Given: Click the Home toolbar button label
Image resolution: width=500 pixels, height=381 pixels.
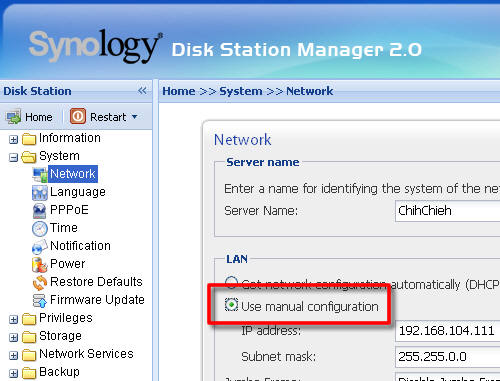Looking at the screenshot, I should tap(39, 117).
